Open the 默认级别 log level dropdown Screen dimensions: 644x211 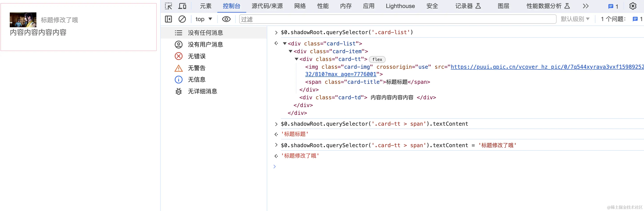click(575, 19)
